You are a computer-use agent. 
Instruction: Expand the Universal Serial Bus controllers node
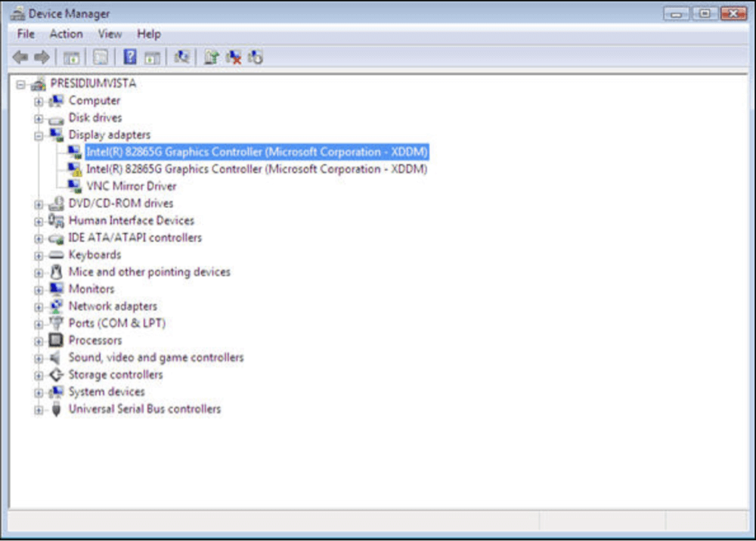[x=39, y=409]
